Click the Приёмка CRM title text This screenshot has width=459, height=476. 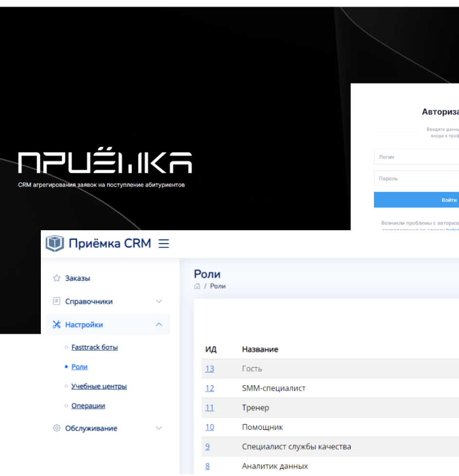110,243
